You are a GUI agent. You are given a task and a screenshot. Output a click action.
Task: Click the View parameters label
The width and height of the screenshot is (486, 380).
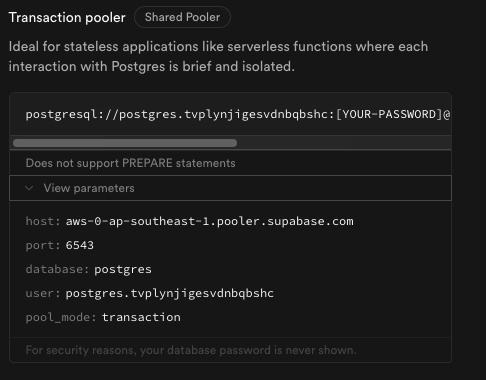click(x=89, y=188)
